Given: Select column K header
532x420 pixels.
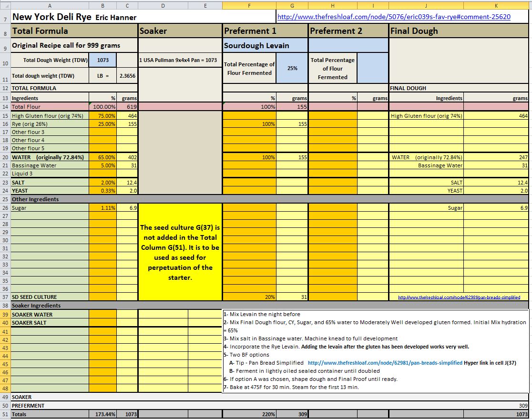Looking at the screenshot, I should point(497,5).
